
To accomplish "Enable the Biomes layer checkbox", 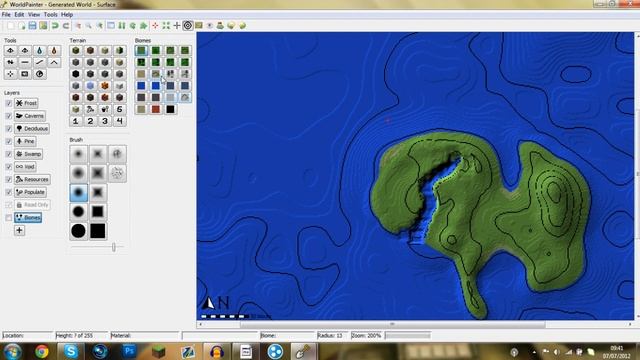I will coord(9,218).
